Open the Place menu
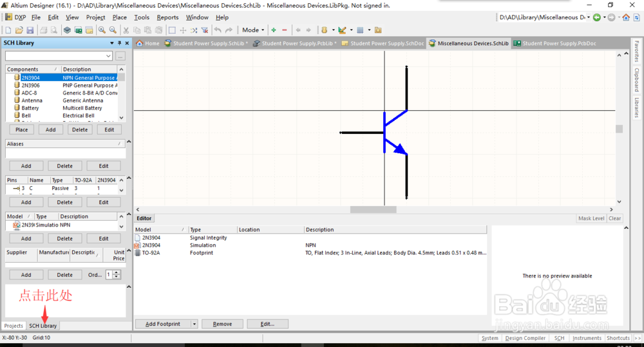 point(120,17)
